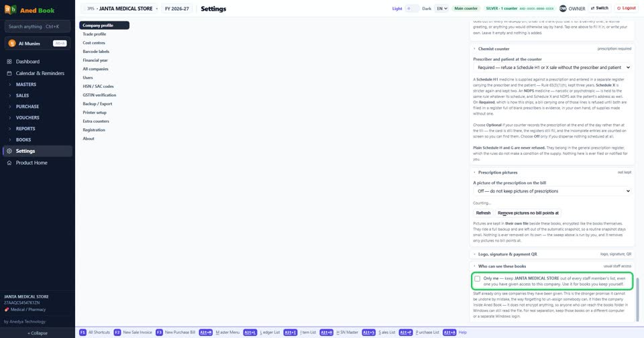Collapse the Prescription pictures section
644x338 pixels.
(552, 172)
